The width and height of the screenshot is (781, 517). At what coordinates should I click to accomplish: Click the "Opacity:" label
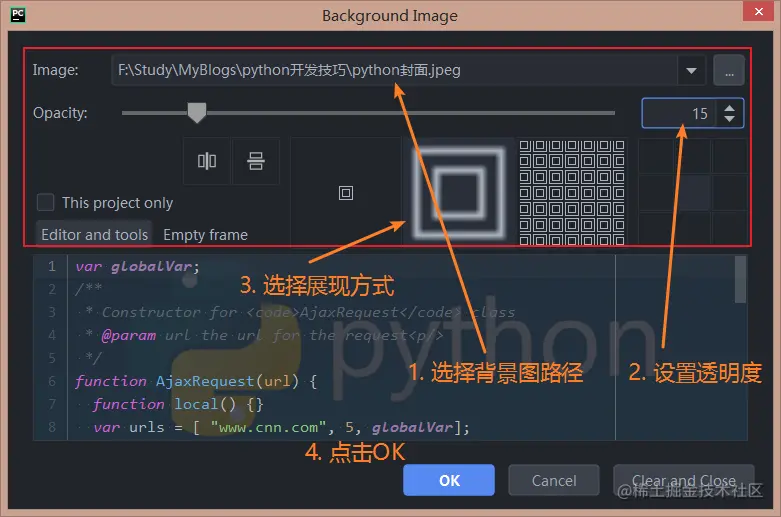(x=60, y=113)
